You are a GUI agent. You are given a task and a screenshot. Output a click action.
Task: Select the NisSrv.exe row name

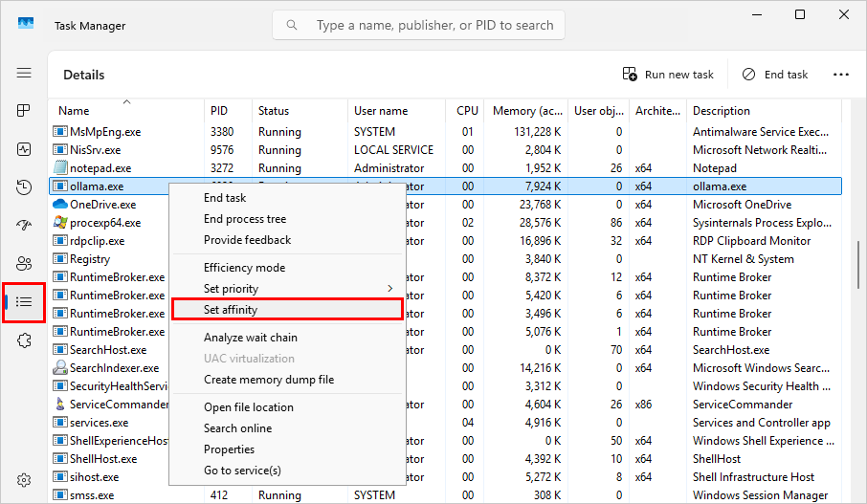95,150
